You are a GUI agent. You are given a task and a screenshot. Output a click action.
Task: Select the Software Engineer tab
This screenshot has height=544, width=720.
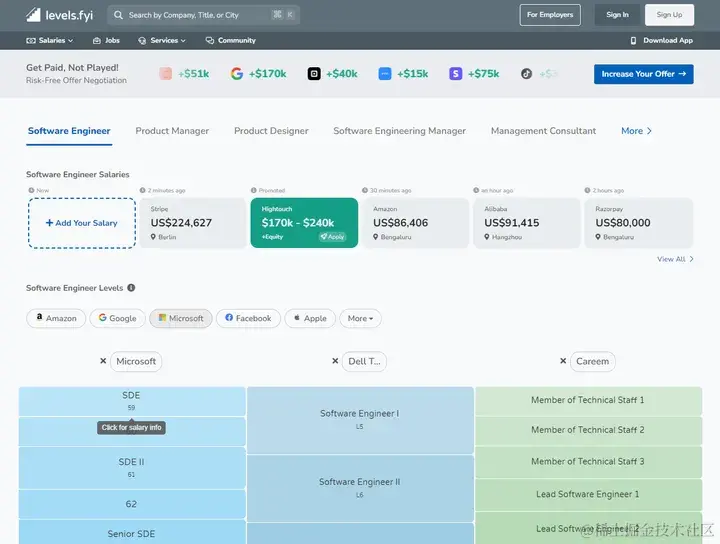(69, 131)
